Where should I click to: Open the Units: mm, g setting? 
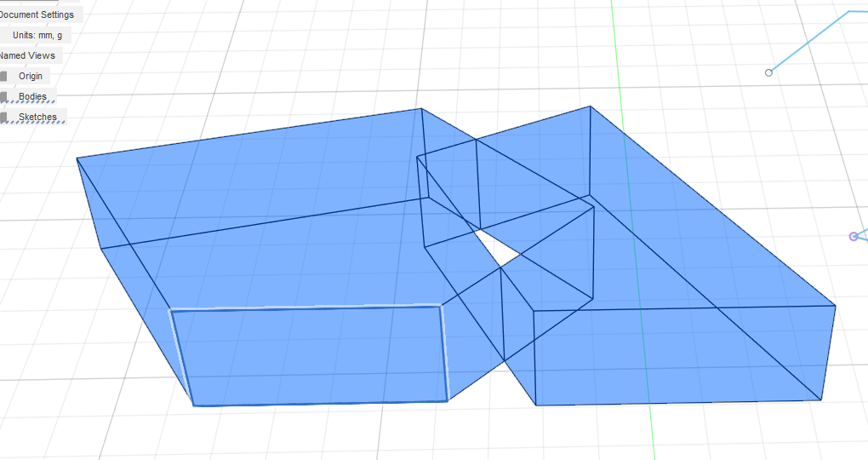pos(37,35)
